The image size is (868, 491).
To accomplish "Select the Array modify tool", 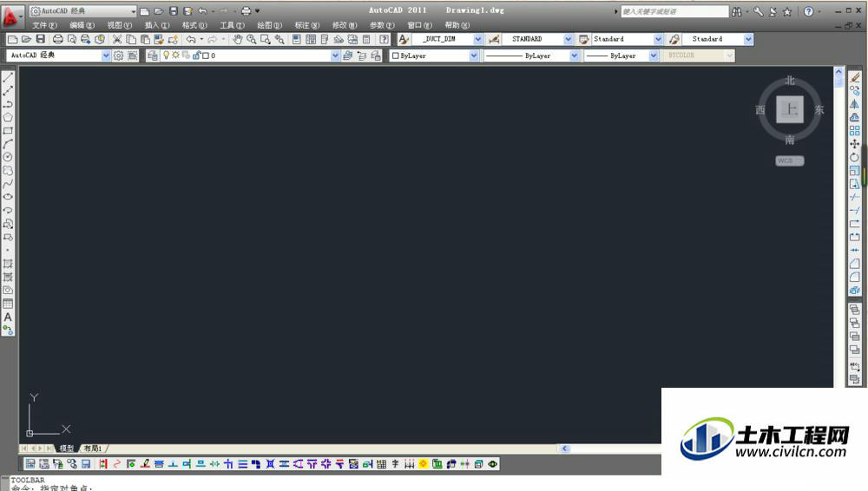I will coord(855,131).
